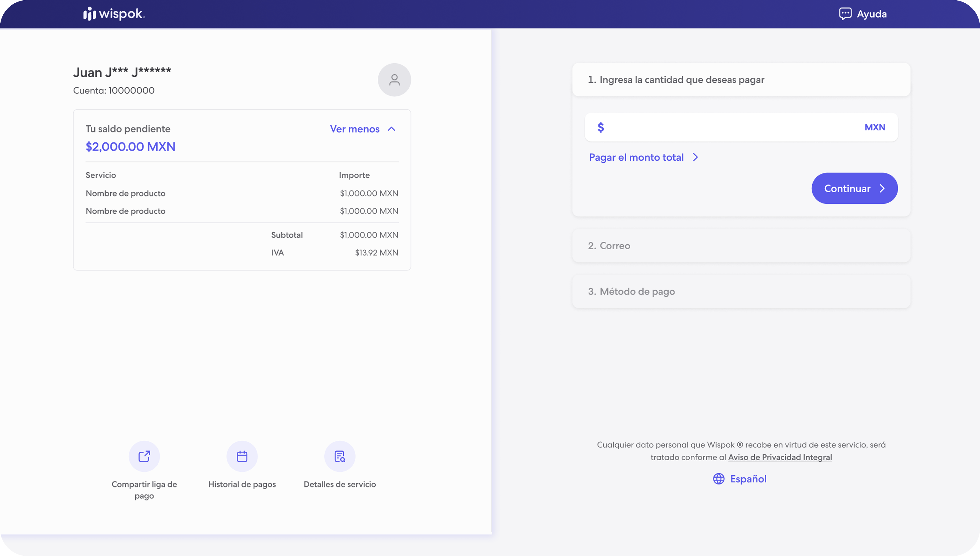Click the MXN currency label in amount field
The width and height of the screenshot is (980, 556).
pyautogui.click(x=875, y=127)
